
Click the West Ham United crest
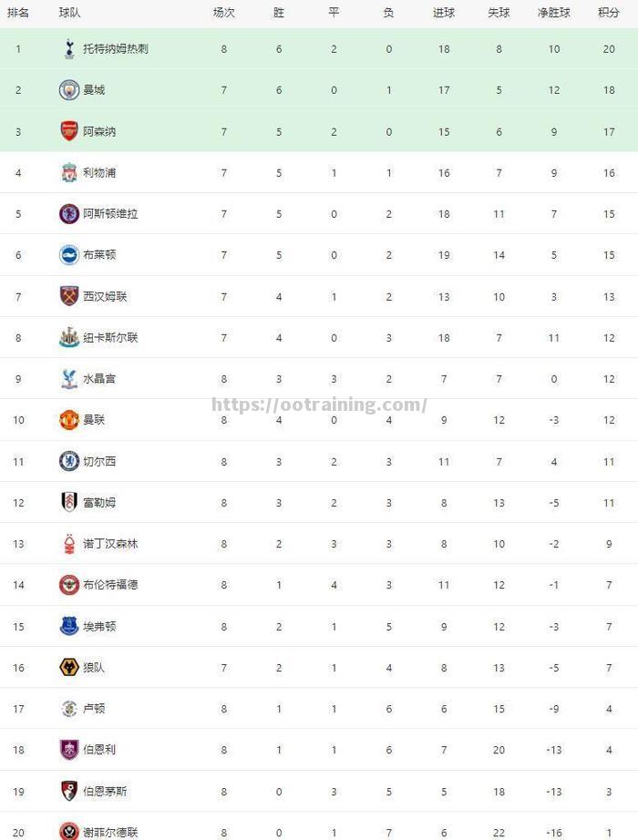click(68, 296)
